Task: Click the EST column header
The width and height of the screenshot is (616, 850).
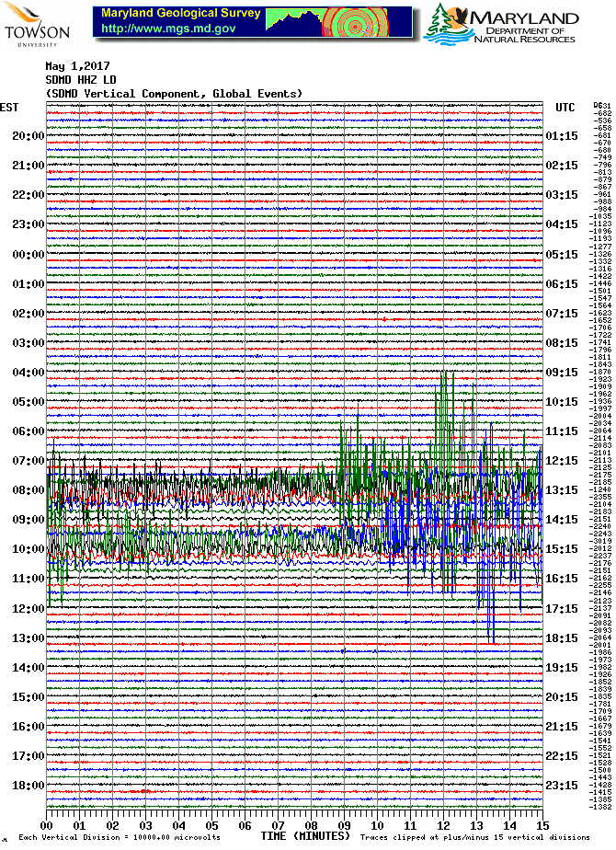Action: (x=9, y=108)
